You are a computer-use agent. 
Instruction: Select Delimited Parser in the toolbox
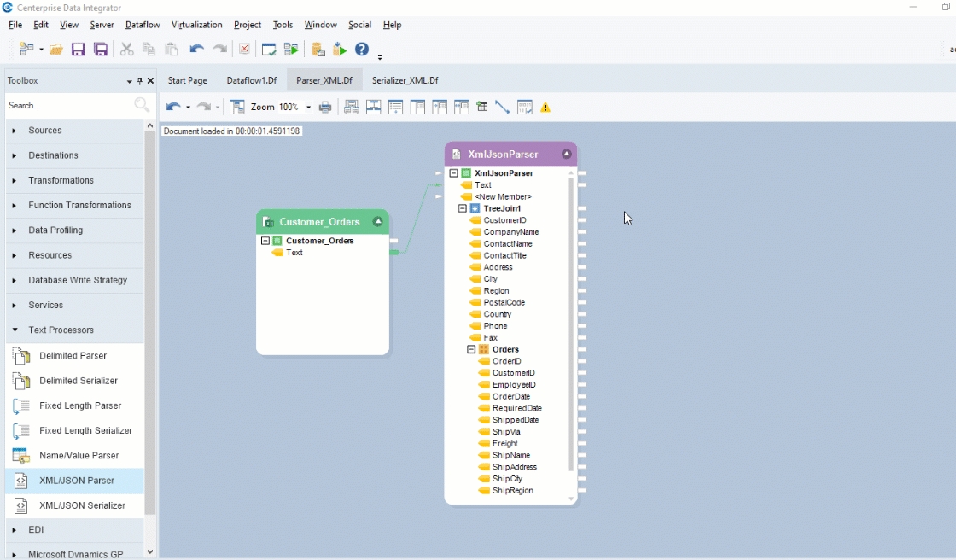click(73, 355)
